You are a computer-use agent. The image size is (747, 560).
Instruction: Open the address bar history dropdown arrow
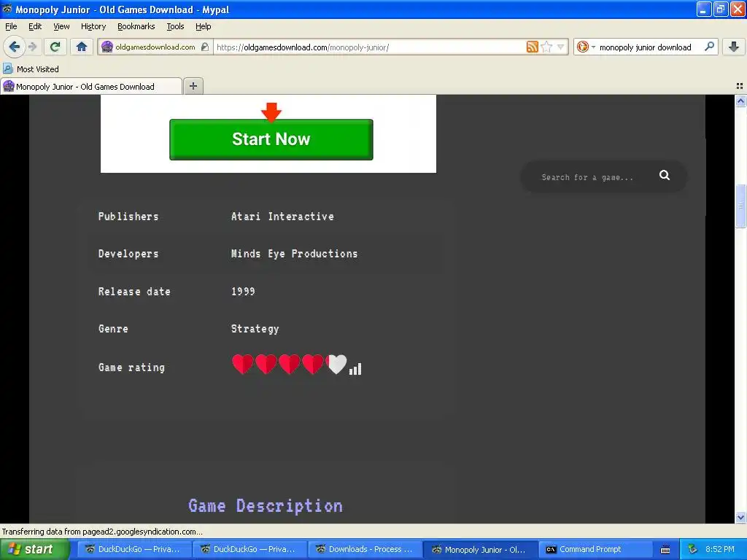(x=561, y=47)
